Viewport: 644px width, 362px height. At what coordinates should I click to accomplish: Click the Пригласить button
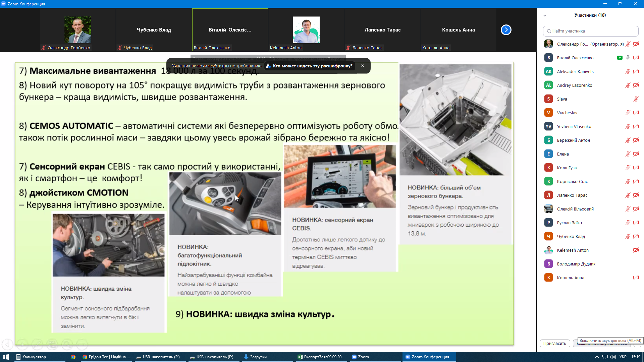[x=554, y=343]
